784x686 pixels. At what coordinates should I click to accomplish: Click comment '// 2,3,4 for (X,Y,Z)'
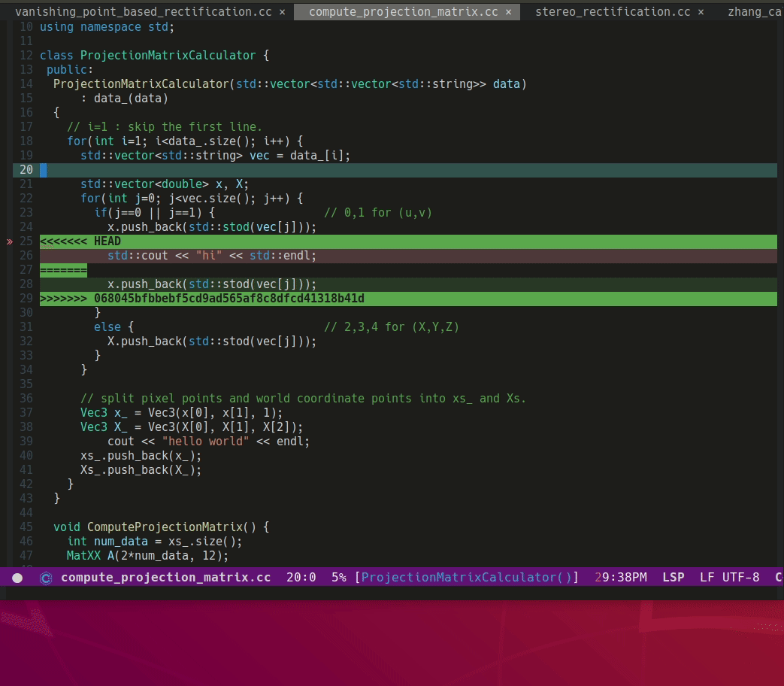click(x=392, y=326)
